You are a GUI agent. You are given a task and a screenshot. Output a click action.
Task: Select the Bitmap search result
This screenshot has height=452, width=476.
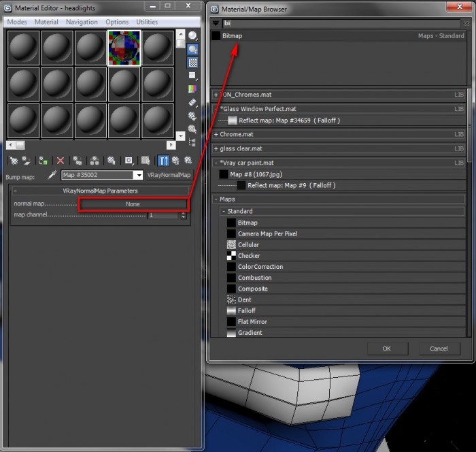click(339, 36)
